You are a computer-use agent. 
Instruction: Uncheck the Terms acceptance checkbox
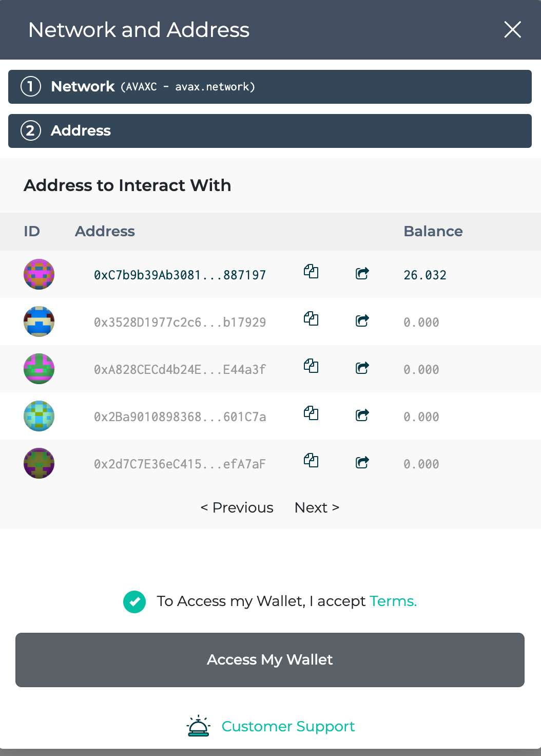point(134,601)
